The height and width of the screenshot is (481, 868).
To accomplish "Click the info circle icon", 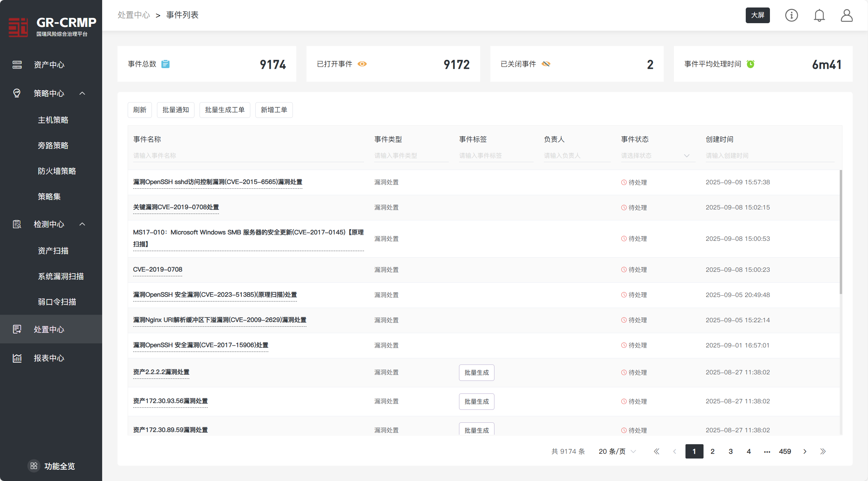I will coord(791,15).
